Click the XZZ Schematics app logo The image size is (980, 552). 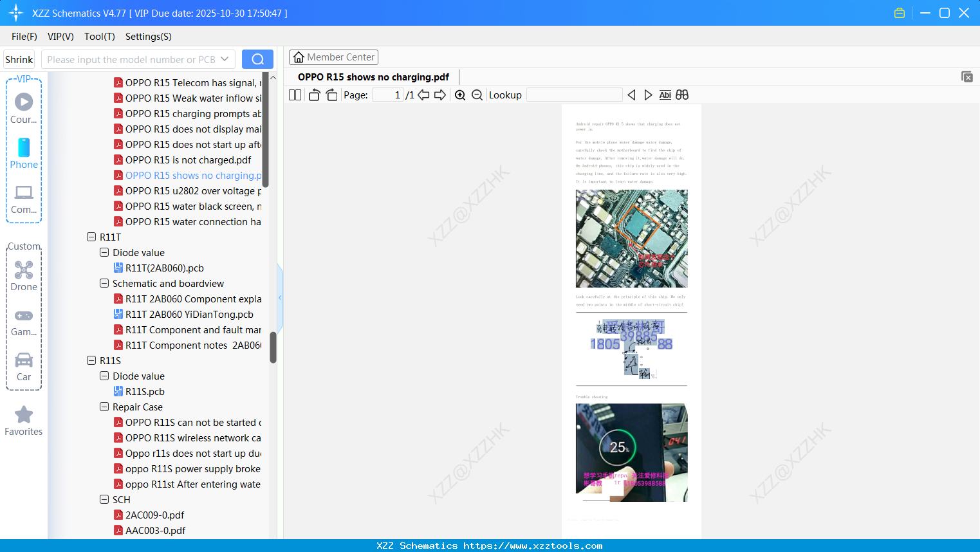(x=16, y=13)
